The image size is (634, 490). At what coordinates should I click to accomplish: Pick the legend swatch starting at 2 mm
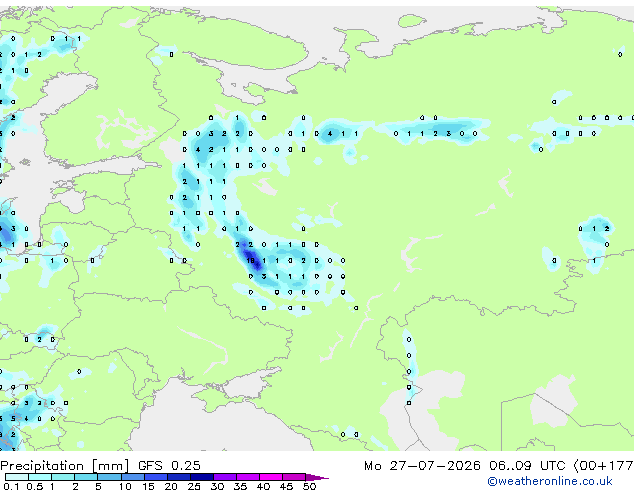coord(86,477)
